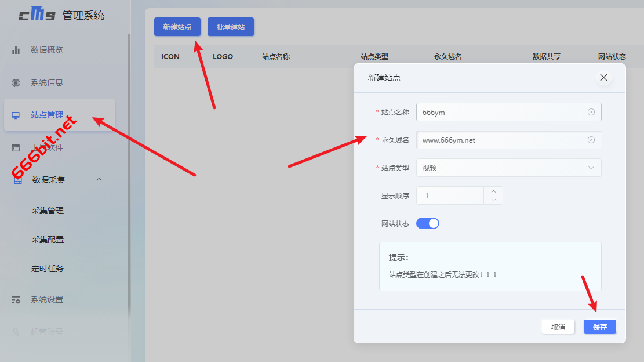644x362 pixels.
Task: Select 采集配置 menu item
Action: [x=48, y=240]
